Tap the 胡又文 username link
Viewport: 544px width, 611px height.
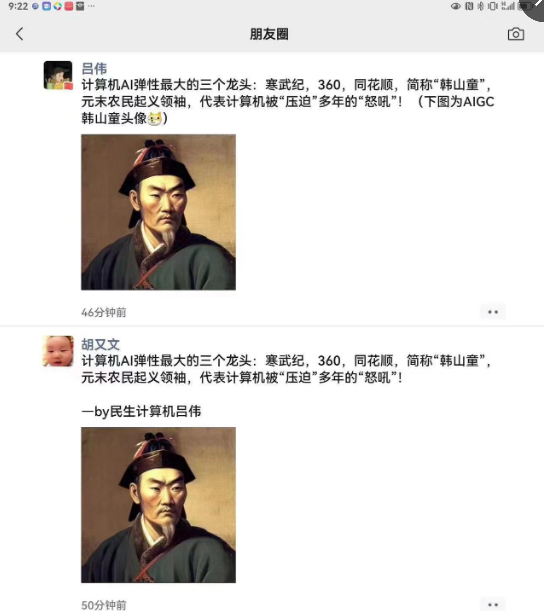[x=101, y=344]
